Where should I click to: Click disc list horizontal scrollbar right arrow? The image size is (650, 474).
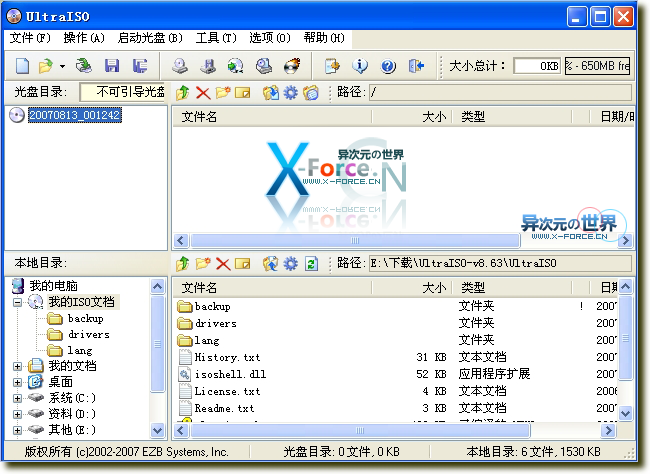point(625,241)
